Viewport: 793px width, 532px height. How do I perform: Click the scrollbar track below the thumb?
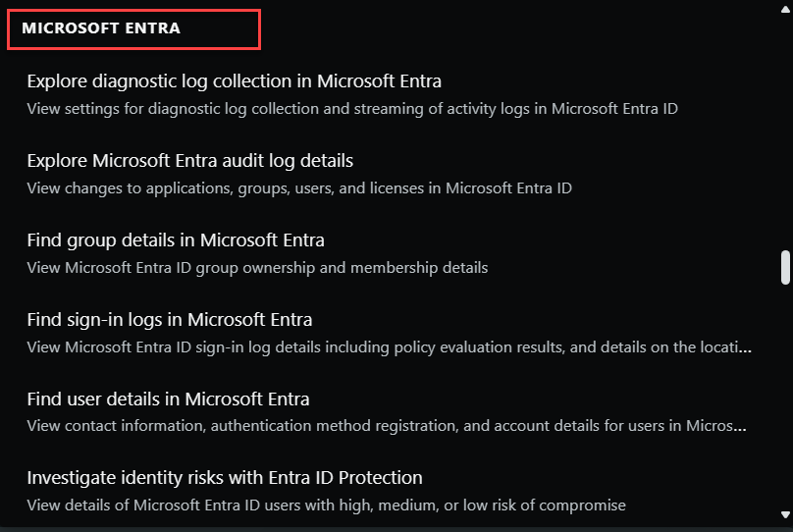tap(784, 393)
